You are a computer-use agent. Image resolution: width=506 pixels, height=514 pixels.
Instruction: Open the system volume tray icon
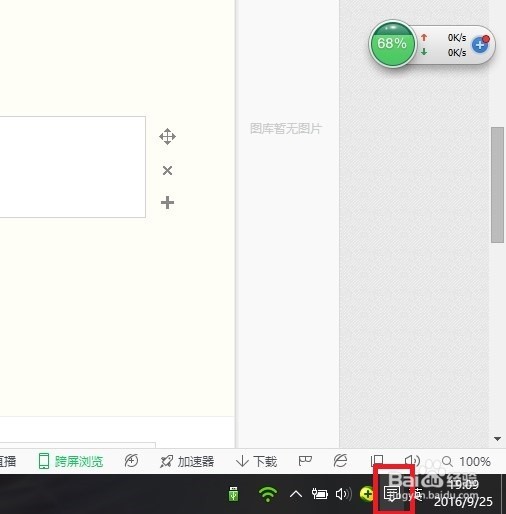click(343, 494)
